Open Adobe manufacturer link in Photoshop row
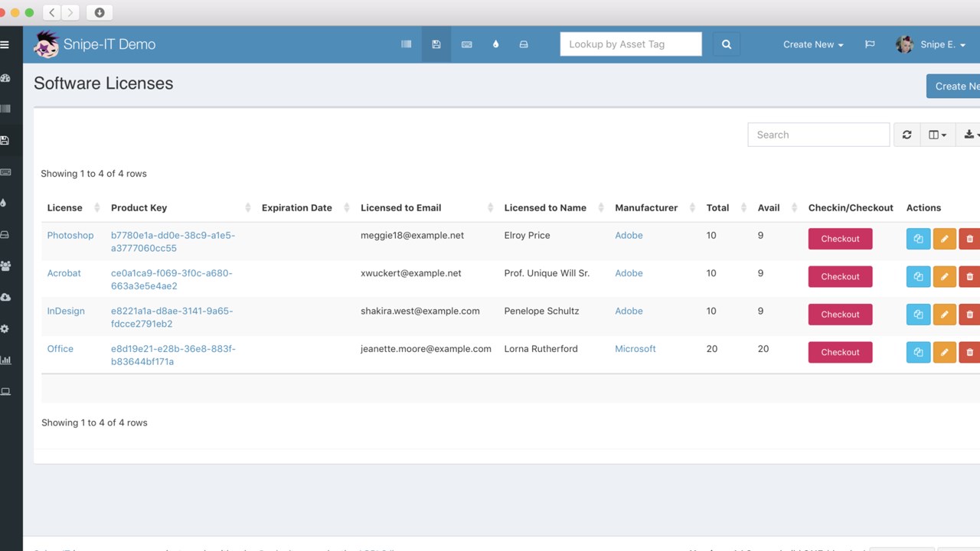Screen dimensions: 980x551 [629, 236]
